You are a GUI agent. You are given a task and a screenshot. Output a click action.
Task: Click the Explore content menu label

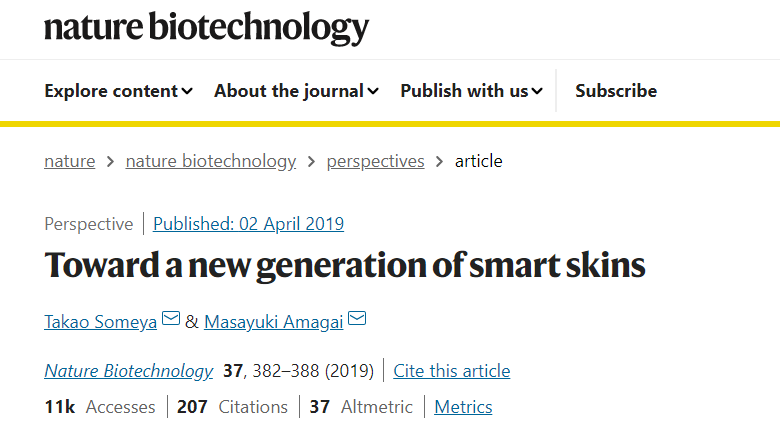pyautogui.click(x=111, y=91)
